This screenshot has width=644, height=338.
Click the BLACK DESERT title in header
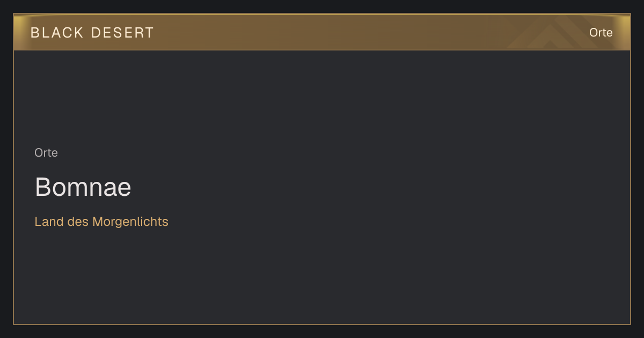click(92, 33)
